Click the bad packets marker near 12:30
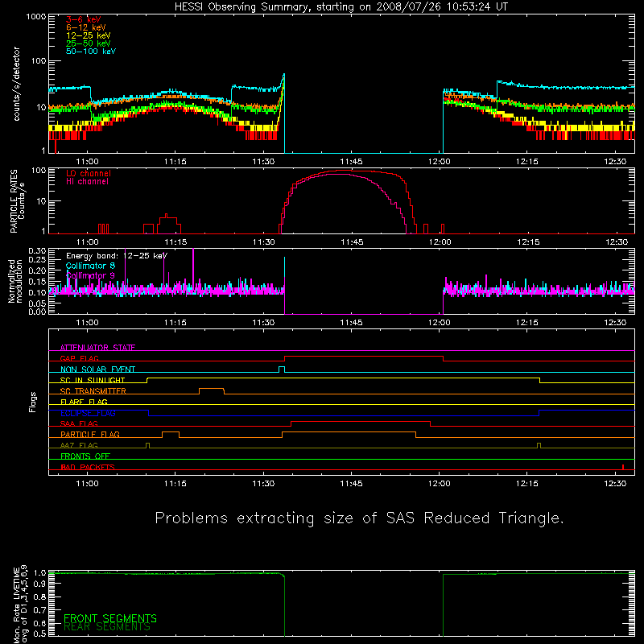644x644 pixels. pos(623,467)
